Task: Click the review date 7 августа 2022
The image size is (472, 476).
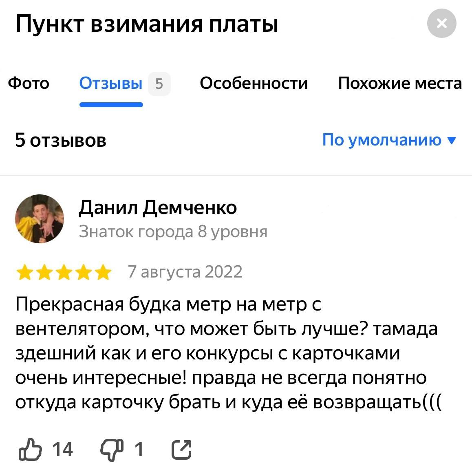Action: tap(185, 272)
